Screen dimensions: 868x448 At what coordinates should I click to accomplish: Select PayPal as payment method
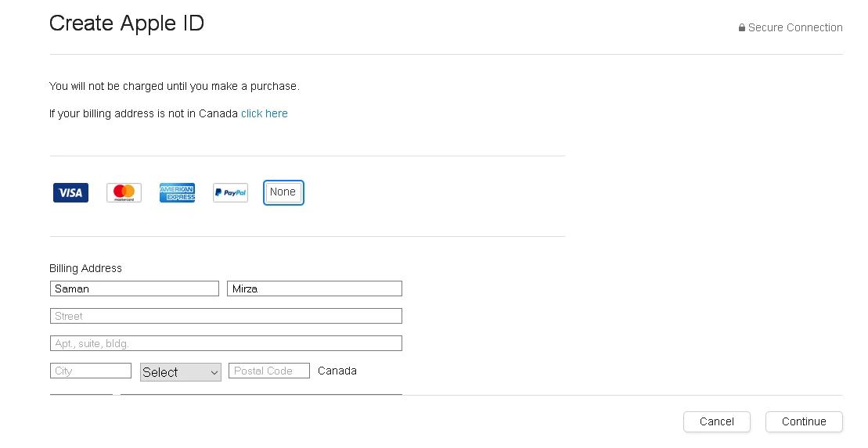tap(230, 192)
